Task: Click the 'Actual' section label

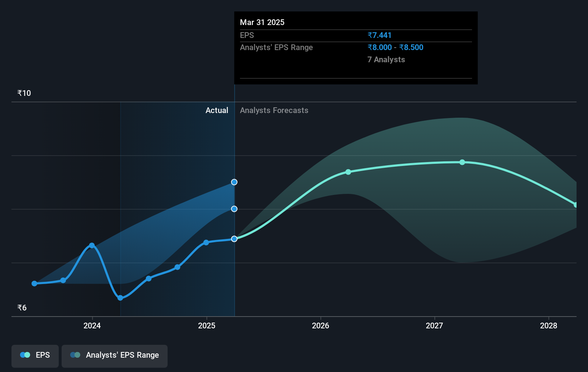Action: 217,111
